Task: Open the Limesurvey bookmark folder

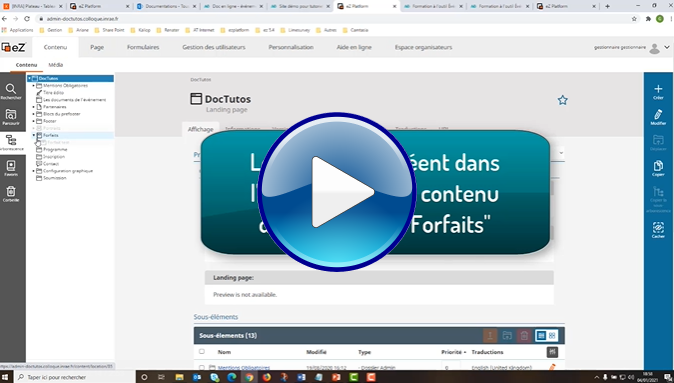Action: tap(295, 30)
